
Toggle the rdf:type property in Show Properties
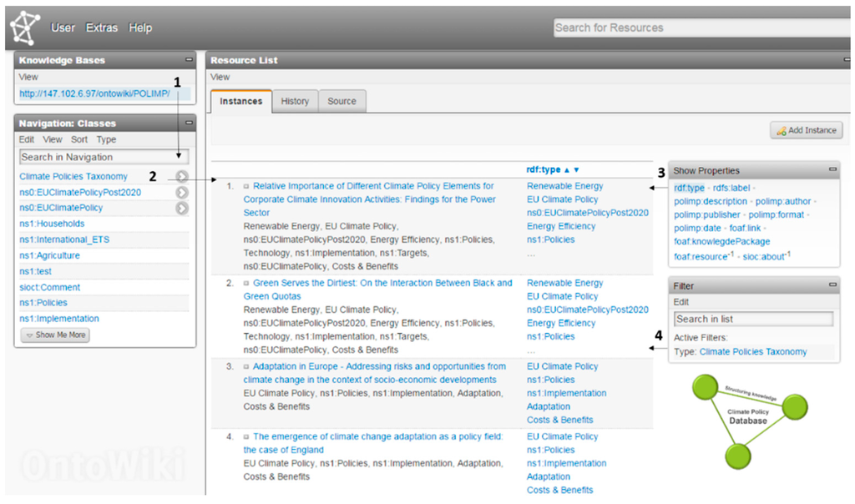[689, 188]
